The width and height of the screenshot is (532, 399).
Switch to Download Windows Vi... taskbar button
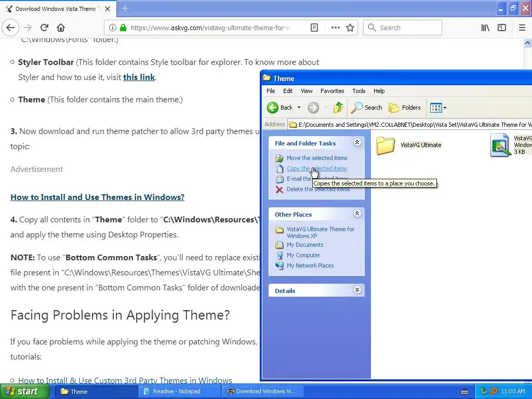coord(262,392)
